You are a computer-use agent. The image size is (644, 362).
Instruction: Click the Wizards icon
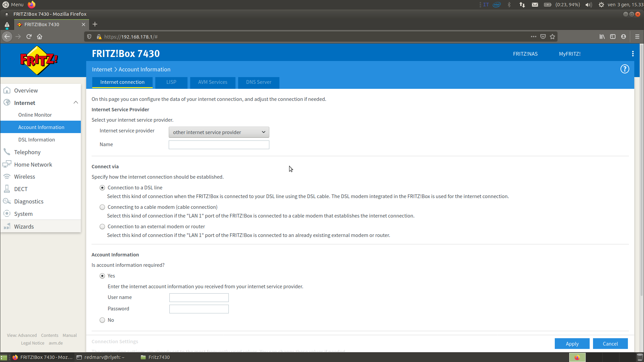[7, 226]
